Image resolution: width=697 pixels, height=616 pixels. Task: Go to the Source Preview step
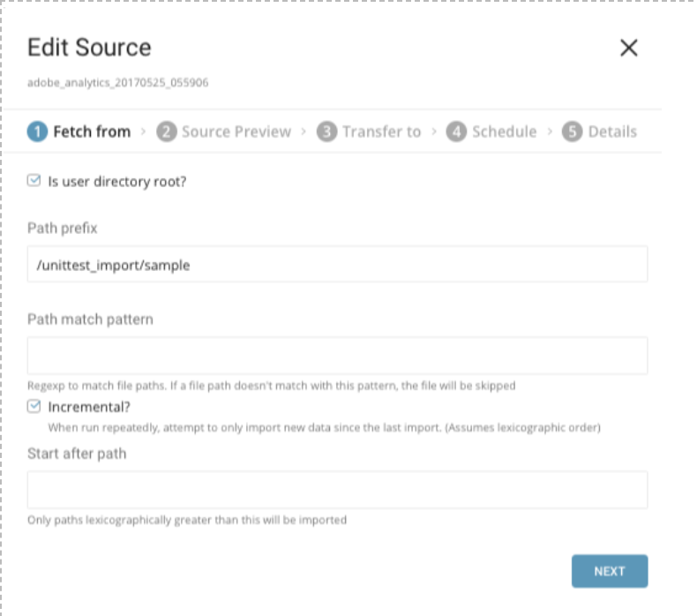click(x=236, y=131)
